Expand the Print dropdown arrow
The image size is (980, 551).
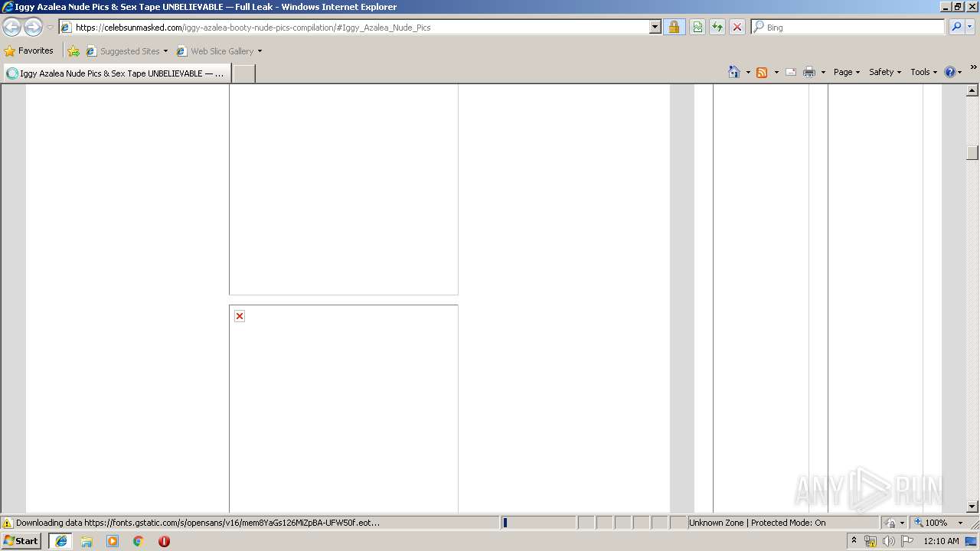tap(823, 72)
